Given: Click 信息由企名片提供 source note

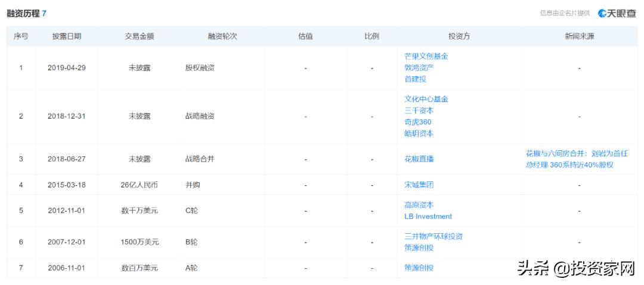Looking at the screenshot, I should 565,13.
